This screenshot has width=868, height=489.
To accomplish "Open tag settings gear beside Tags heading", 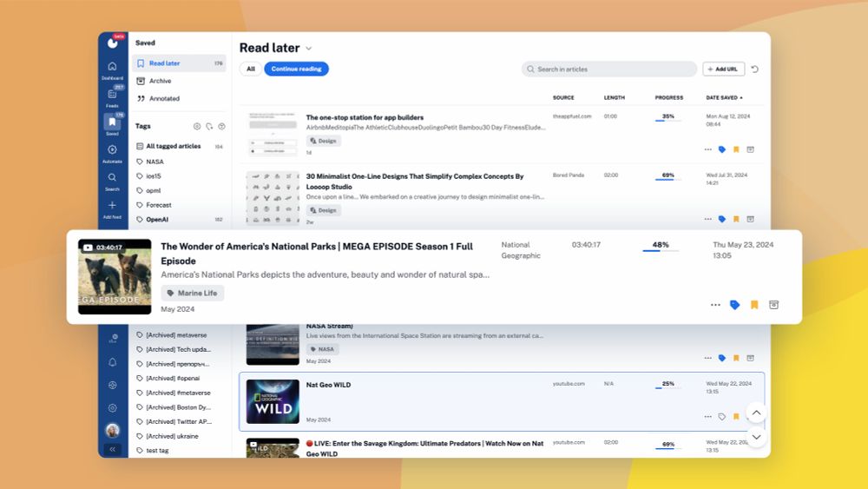I will [x=197, y=126].
